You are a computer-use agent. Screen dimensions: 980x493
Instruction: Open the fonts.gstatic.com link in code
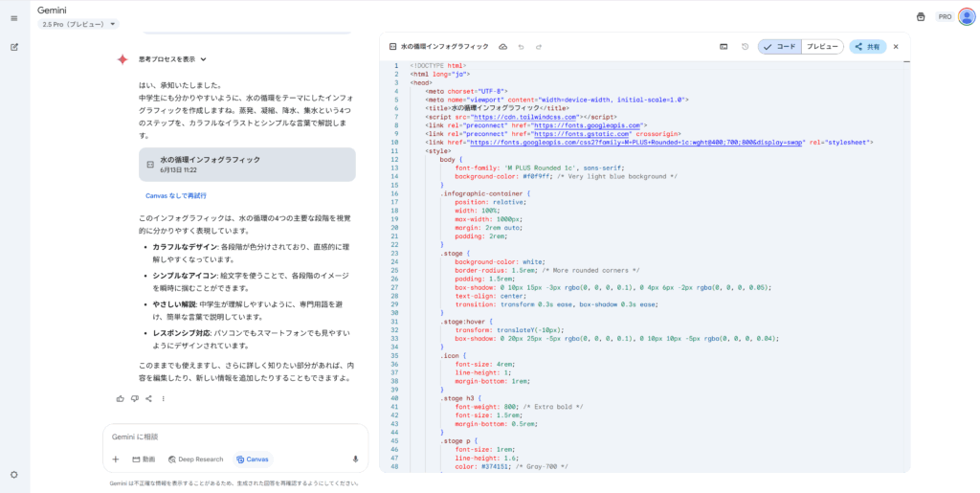click(581, 134)
